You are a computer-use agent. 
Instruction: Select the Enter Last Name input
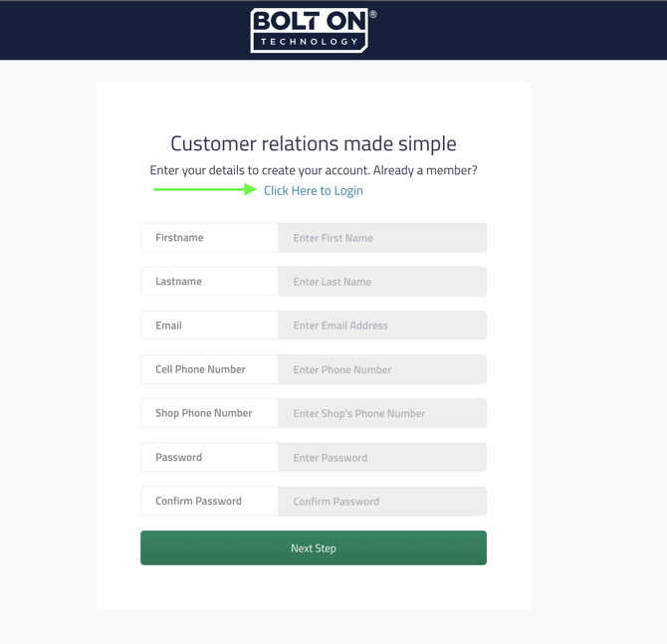tap(381, 282)
